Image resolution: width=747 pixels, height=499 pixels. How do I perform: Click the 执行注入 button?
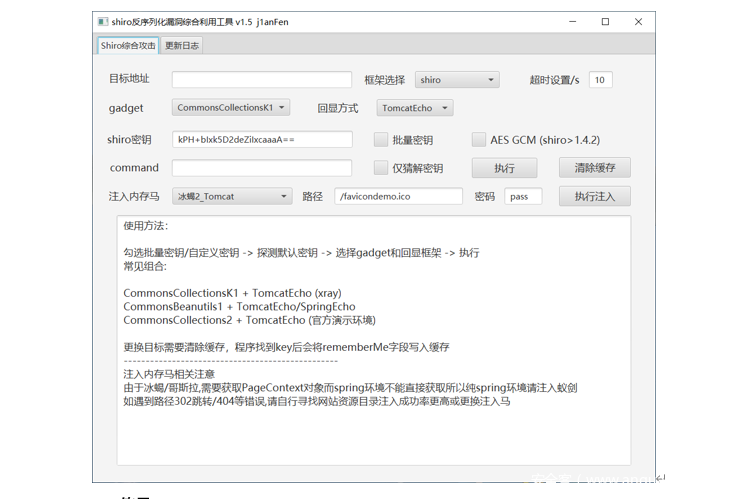pyautogui.click(x=595, y=196)
